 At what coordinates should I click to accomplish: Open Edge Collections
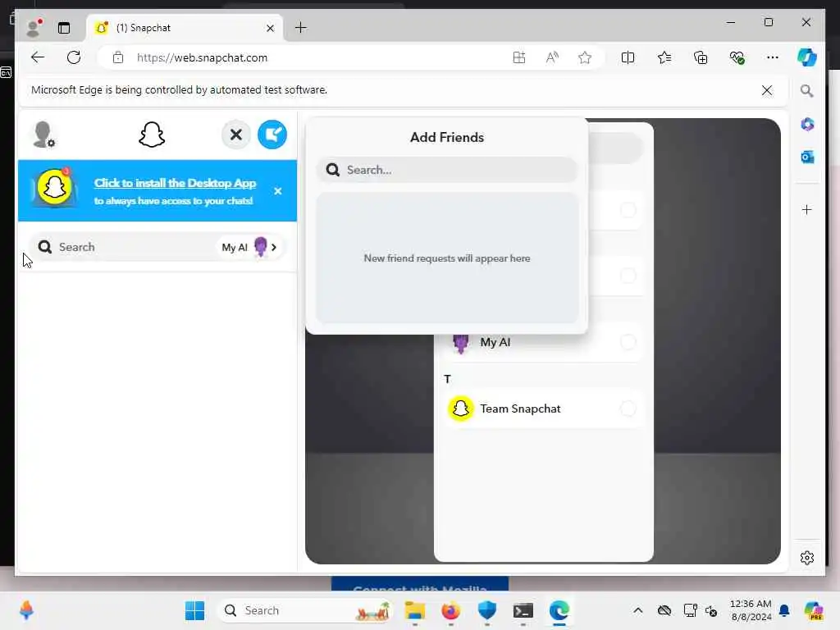click(x=701, y=57)
